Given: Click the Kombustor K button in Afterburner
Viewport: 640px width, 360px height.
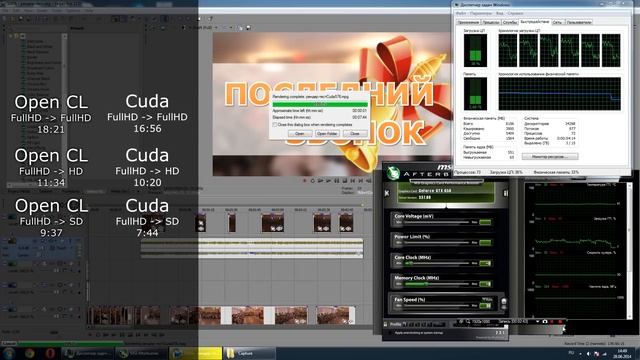Looking at the screenshot, I should click(x=387, y=193).
